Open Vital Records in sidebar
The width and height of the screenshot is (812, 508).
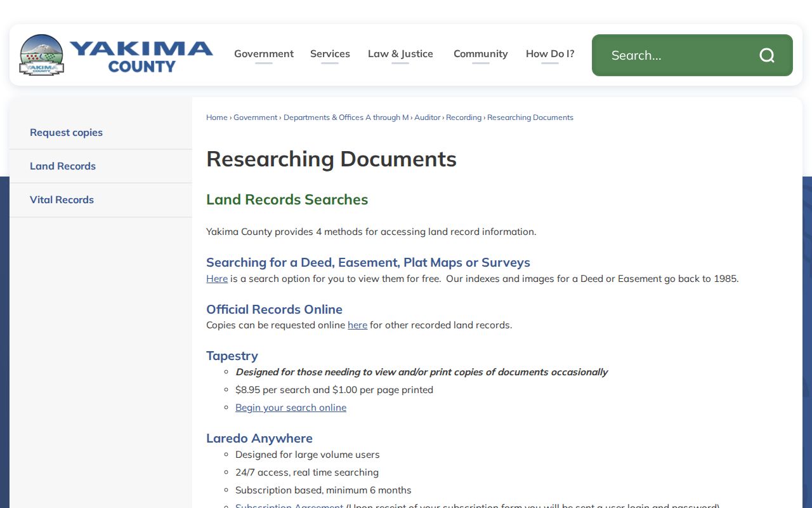tap(101, 200)
